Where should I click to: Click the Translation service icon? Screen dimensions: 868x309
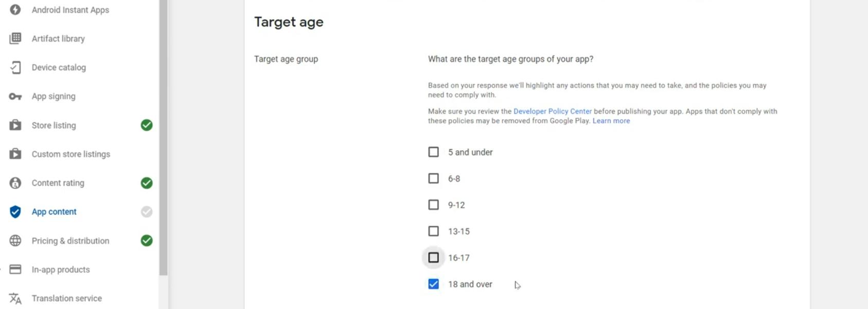point(15,298)
